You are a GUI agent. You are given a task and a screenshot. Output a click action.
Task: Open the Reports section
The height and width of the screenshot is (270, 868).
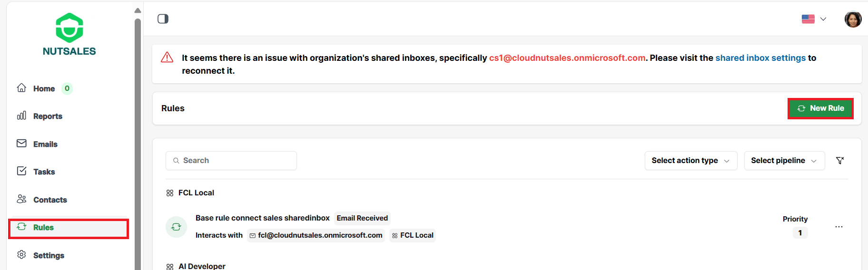coord(48,116)
